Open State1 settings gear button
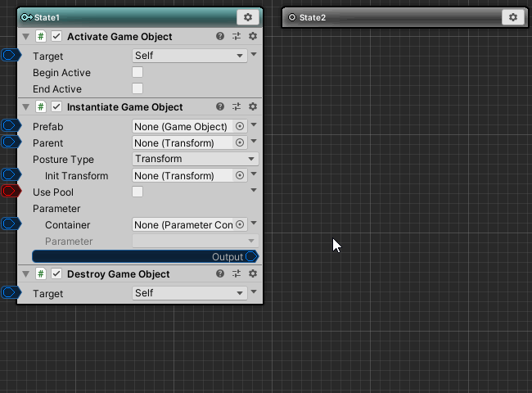This screenshot has width=532, height=393. click(247, 17)
